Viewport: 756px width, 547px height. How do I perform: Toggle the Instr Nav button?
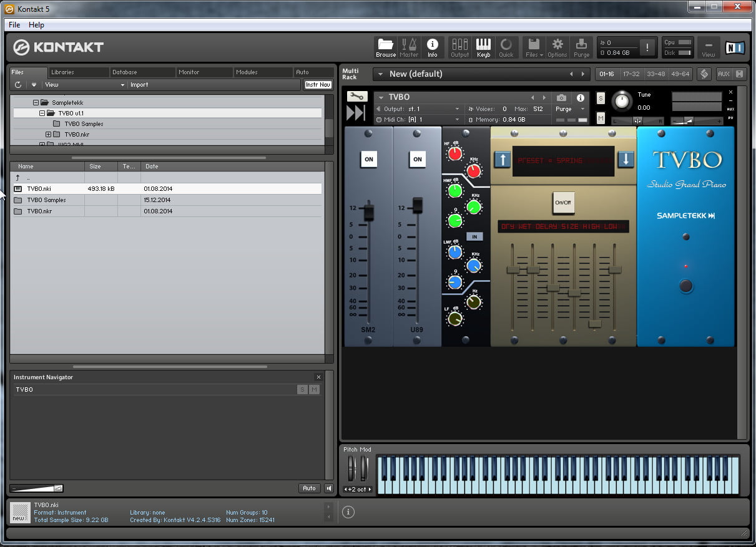318,85
